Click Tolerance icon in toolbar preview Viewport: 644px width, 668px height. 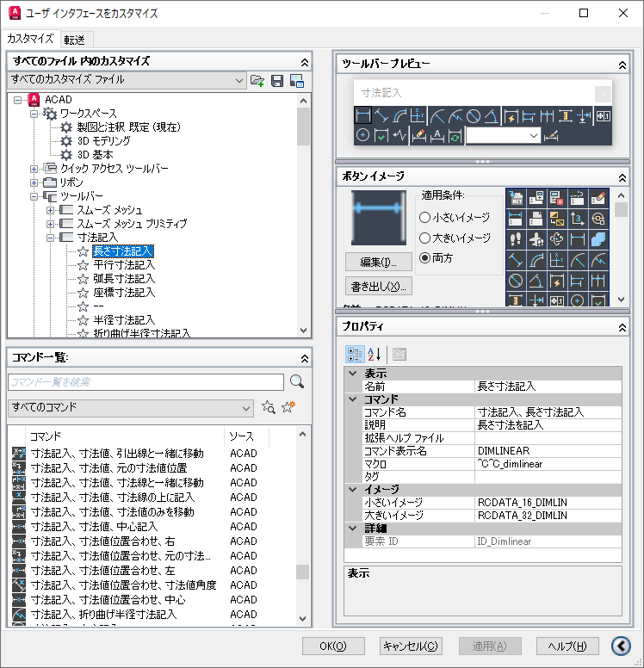tap(603, 116)
